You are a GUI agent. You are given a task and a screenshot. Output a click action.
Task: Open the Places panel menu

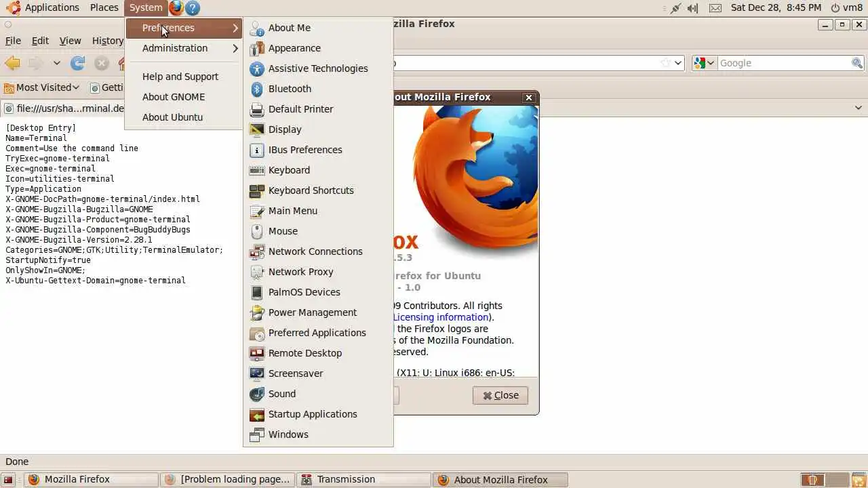[x=104, y=7]
